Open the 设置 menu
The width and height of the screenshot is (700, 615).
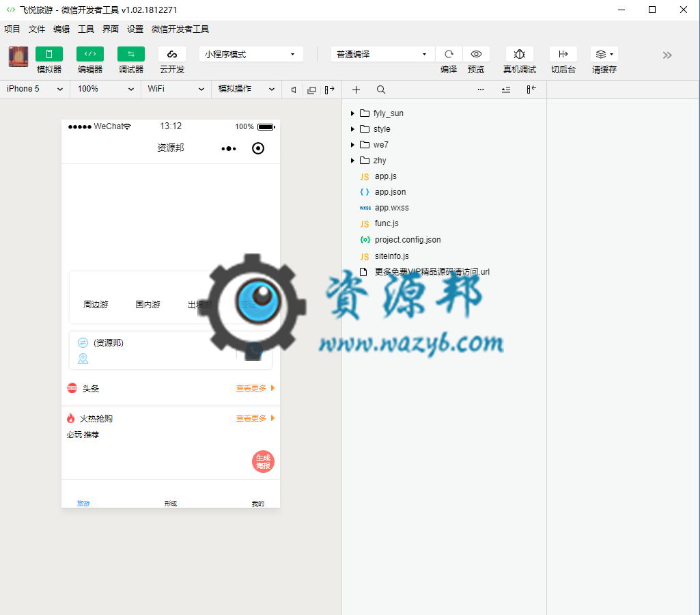click(135, 29)
